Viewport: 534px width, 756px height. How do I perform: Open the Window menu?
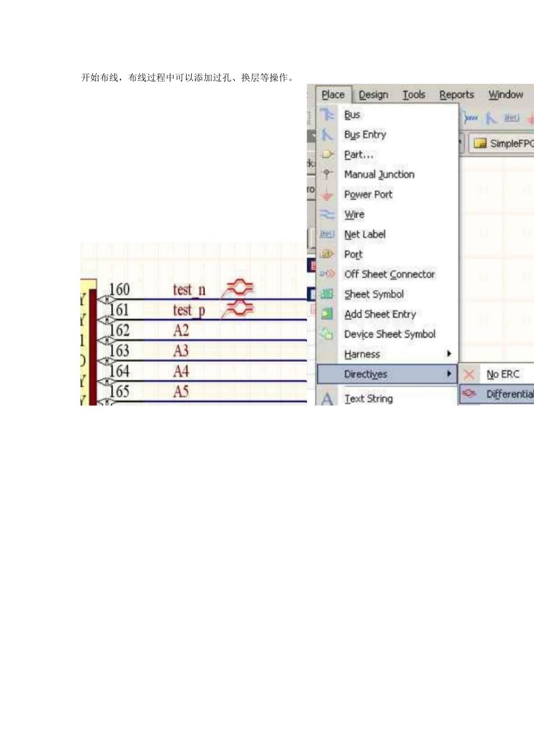[506, 94]
